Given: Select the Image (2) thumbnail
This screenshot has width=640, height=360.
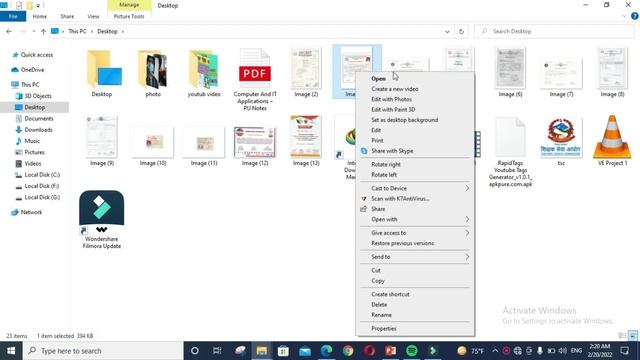Looking at the screenshot, I should click(306, 69).
